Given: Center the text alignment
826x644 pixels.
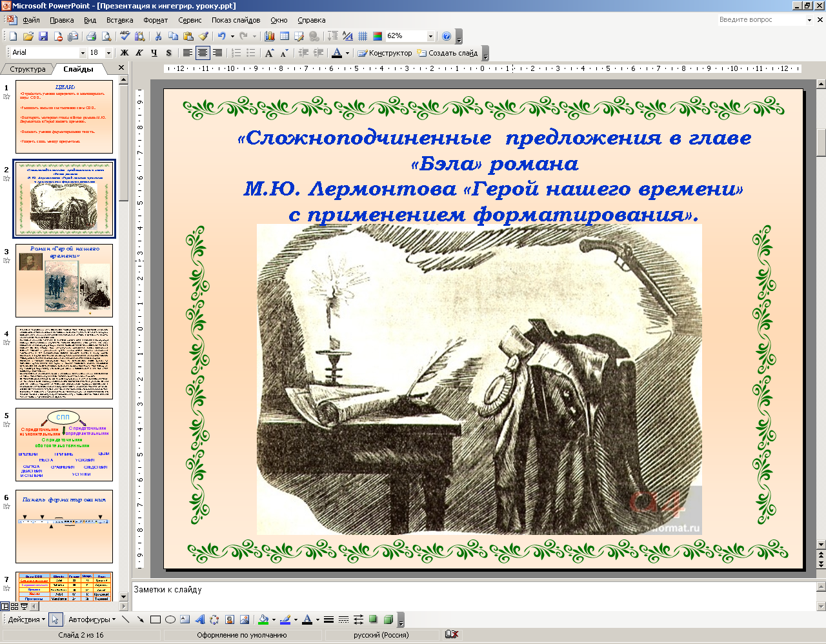Looking at the screenshot, I should point(202,53).
